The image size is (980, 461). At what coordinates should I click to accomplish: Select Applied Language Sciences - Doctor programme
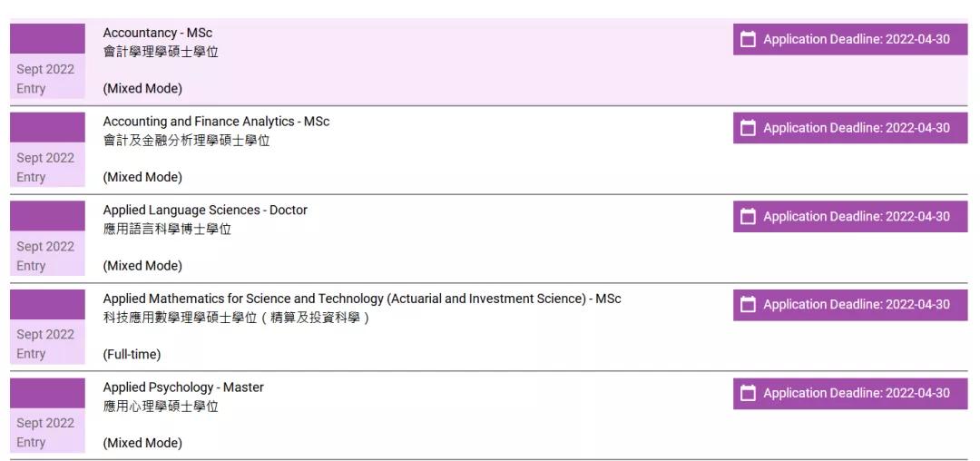(x=205, y=211)
